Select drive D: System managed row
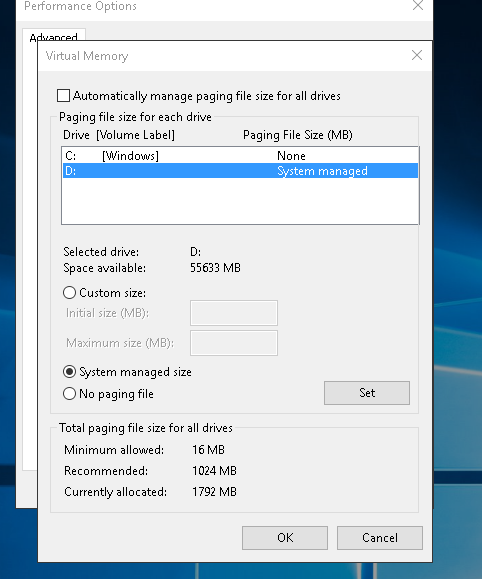 click(x=240, y=171)
